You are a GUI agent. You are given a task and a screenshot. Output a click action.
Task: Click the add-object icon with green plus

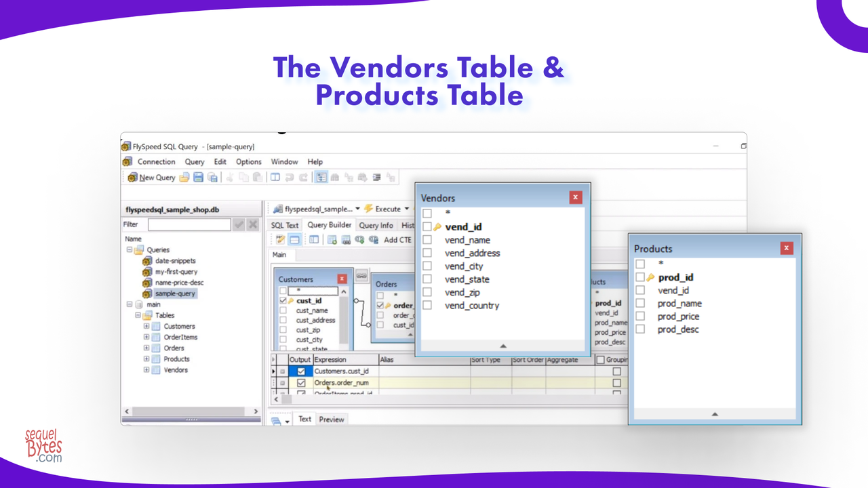point(332,239)
